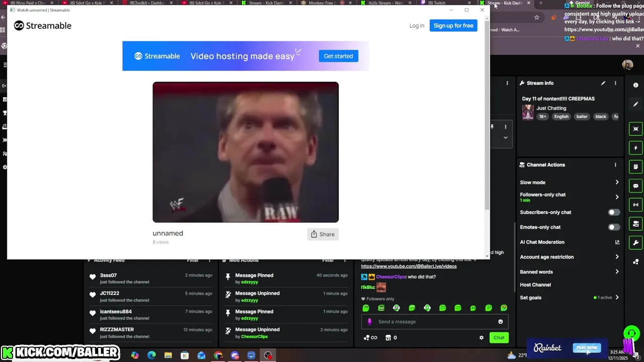Open Microsoft Store from the taskbar
This screenshot has height=362, width=644.
tap(185, 355)
